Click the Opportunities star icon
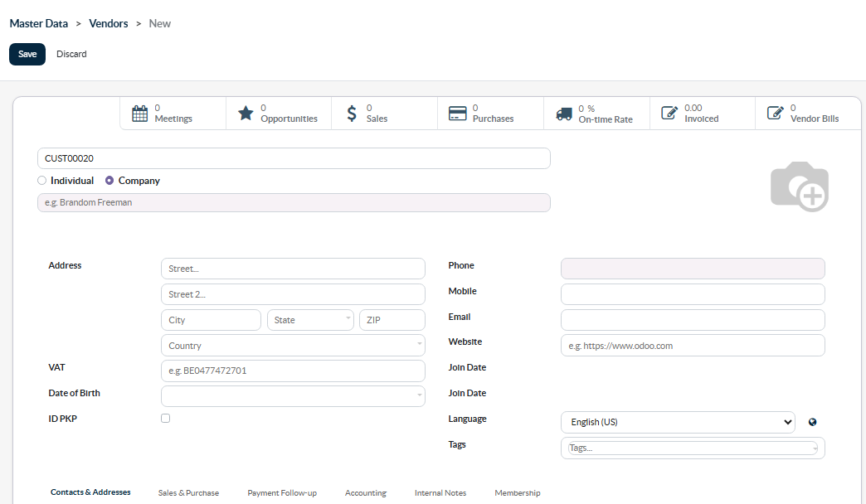This screenshot has height=504, width=866. pos(246,114)
